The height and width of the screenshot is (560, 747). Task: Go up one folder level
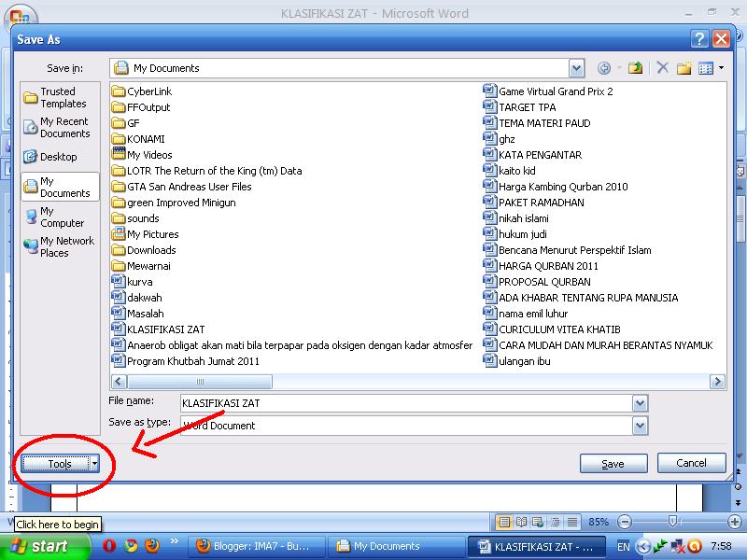click(635, 68)
